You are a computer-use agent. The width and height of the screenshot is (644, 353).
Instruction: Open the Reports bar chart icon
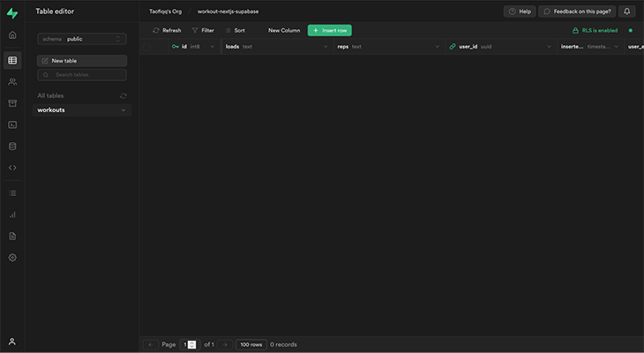12,214
